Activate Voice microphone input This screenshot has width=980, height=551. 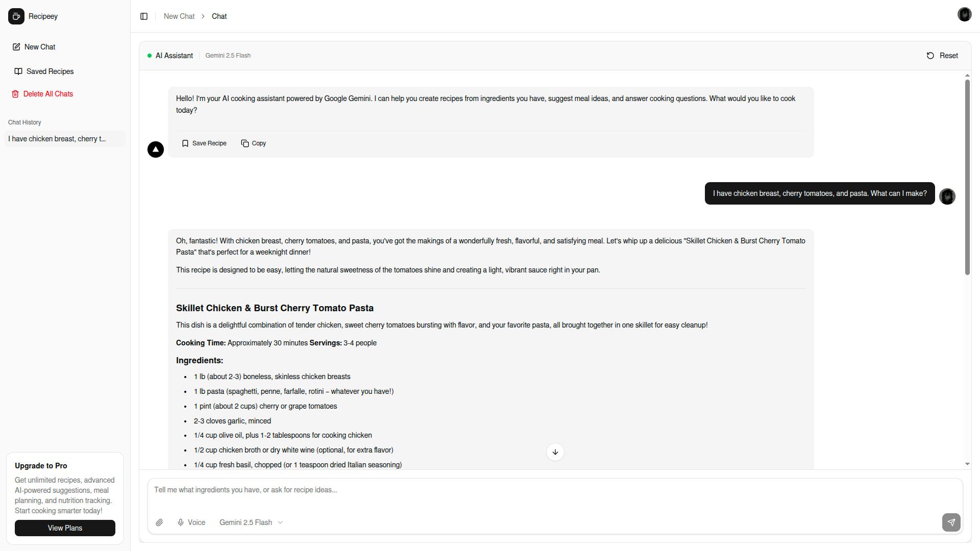[191, 522]
